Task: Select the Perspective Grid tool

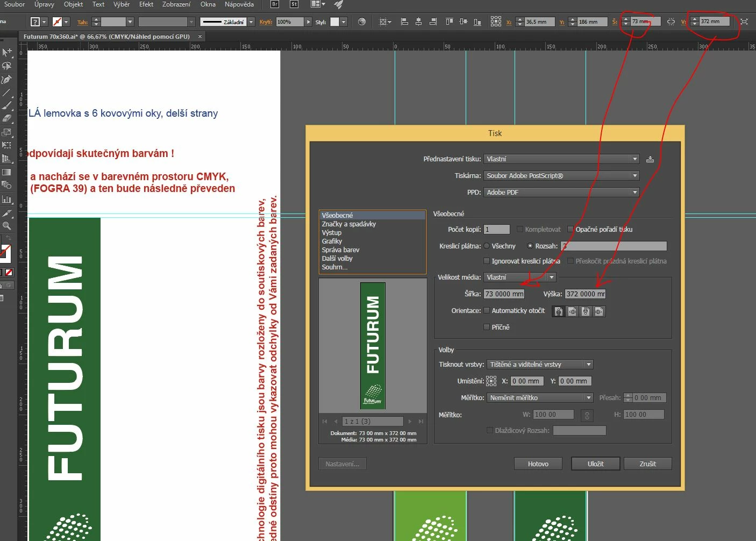Action: click(x=6, y=159)
